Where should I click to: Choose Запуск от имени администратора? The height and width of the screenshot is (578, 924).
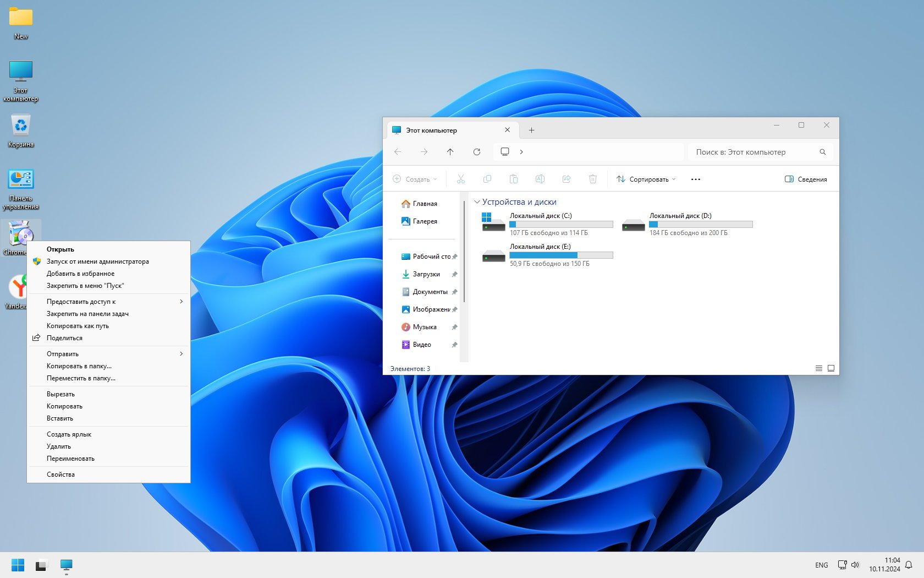pyautogui.click(x=108, y=261)
